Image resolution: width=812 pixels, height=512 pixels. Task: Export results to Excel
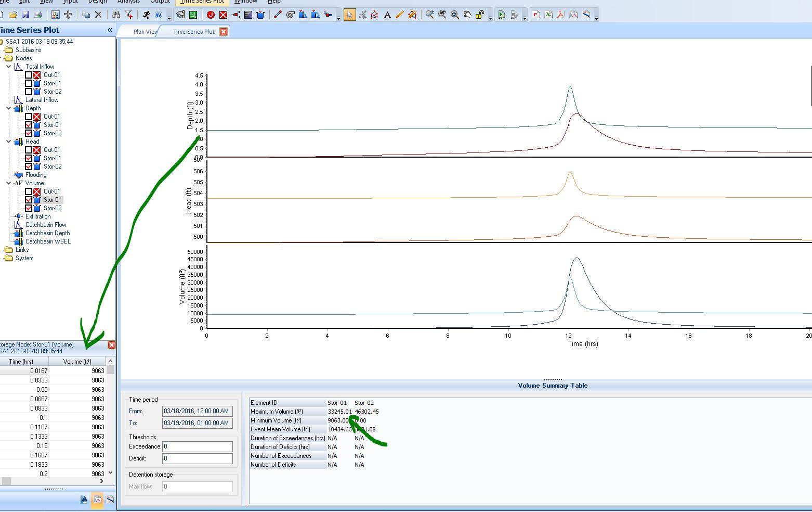(x=548, y=16)
